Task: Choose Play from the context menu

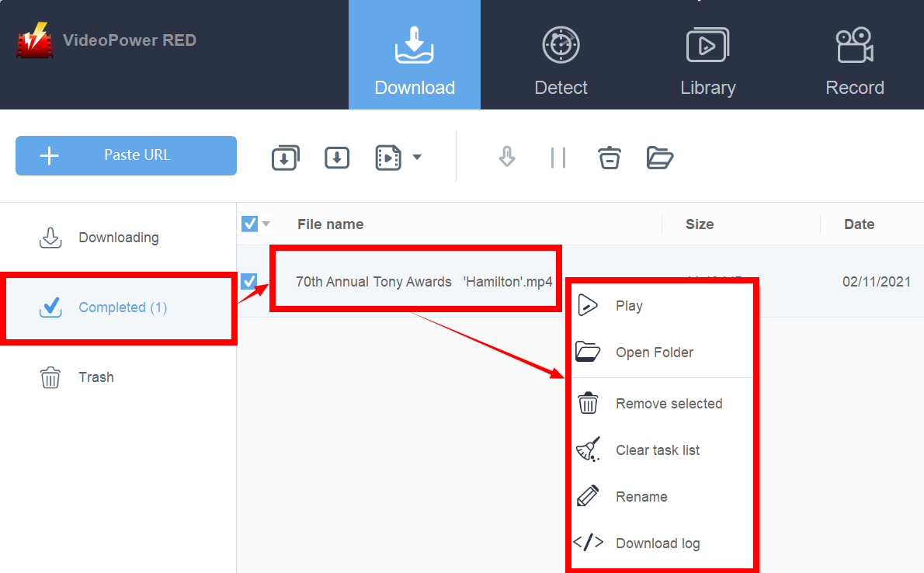Action: pyautogui.click(x=663, y=306)
